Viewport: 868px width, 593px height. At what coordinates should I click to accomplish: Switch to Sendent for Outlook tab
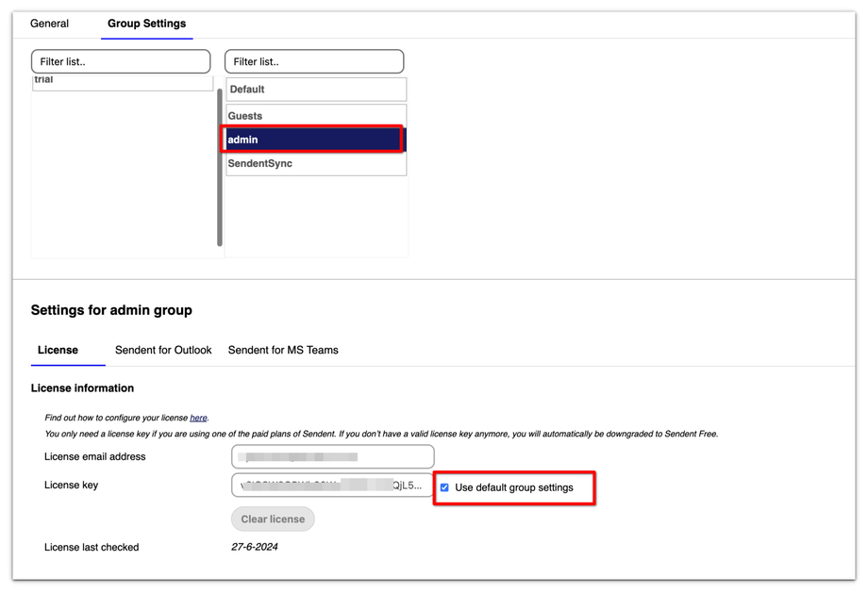click(x=163, y=350)
